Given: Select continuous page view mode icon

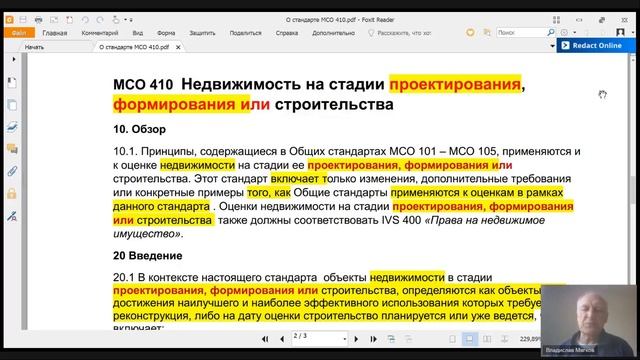Looking at the screenshot, I should pyautogui.click(x=469, y=339).
